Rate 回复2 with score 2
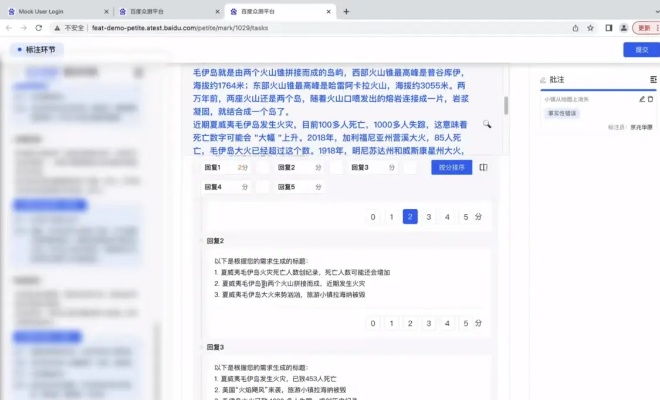 point(410,323)
